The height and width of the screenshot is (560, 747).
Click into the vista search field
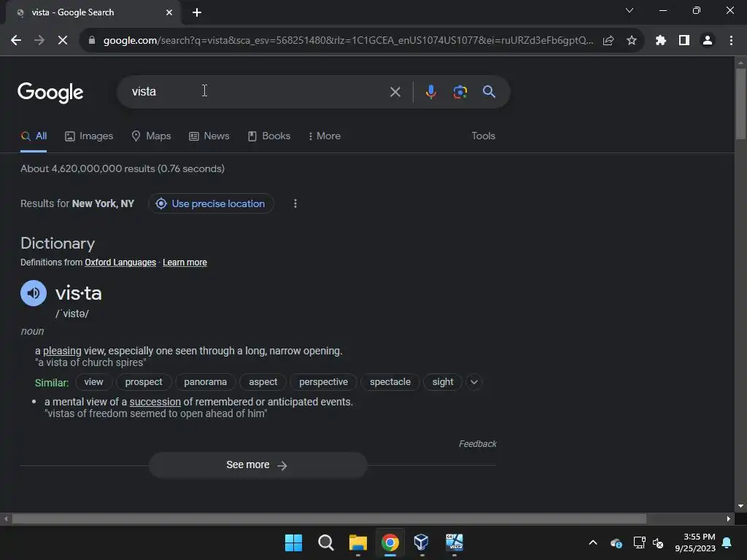258,92
